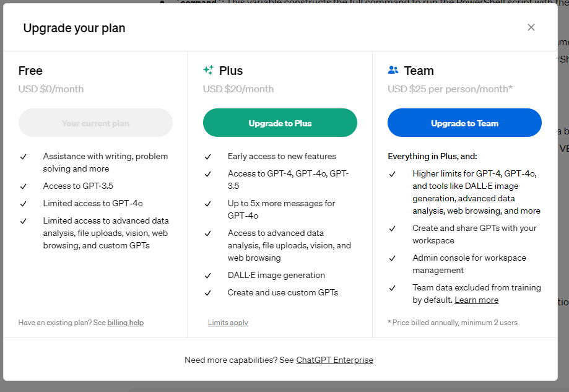Follow the Learn more link in Team plan

coord(476,300)
